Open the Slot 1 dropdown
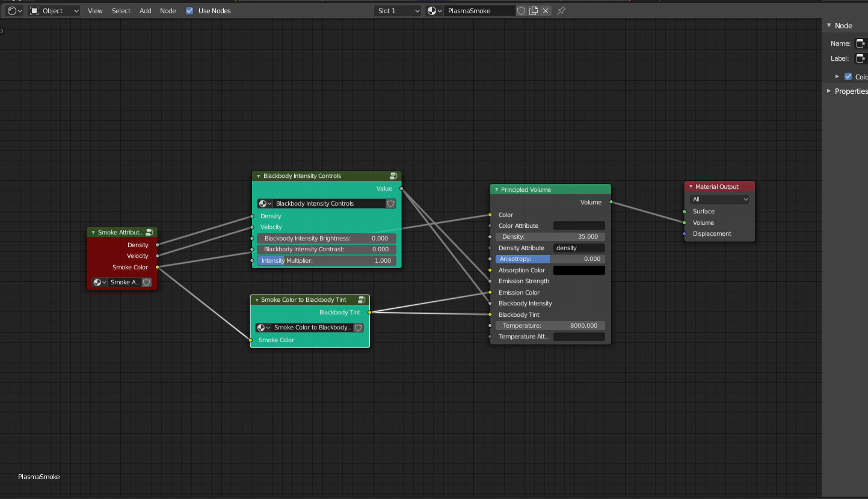The height and width of the screenshot is (499, 868). click(x=397, y=10)
